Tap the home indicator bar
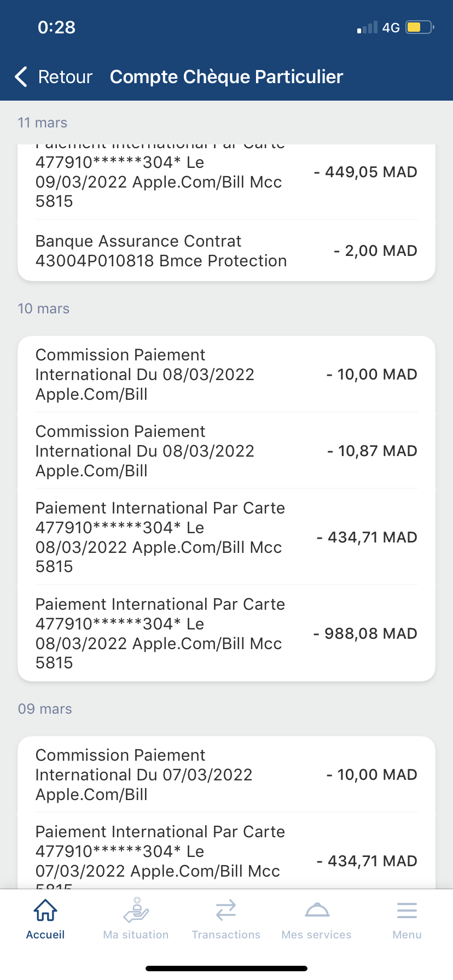 coord(226,969)
